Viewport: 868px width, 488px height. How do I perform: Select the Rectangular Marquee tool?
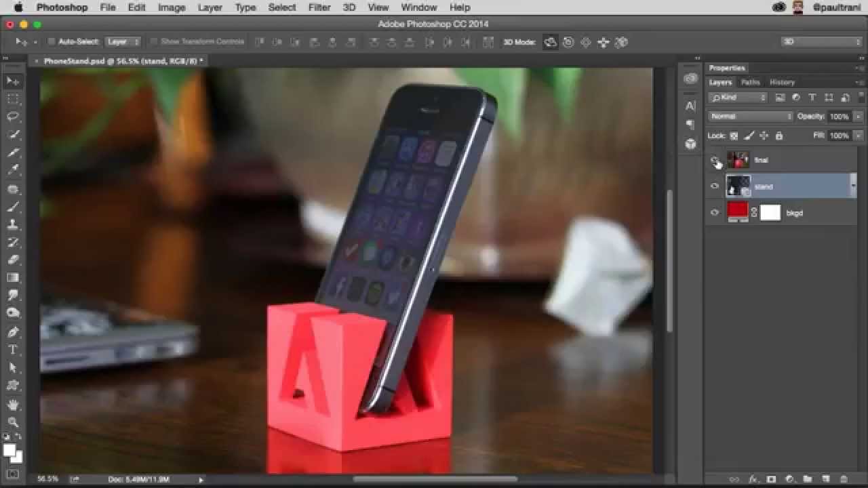click(x=13, y=99)
